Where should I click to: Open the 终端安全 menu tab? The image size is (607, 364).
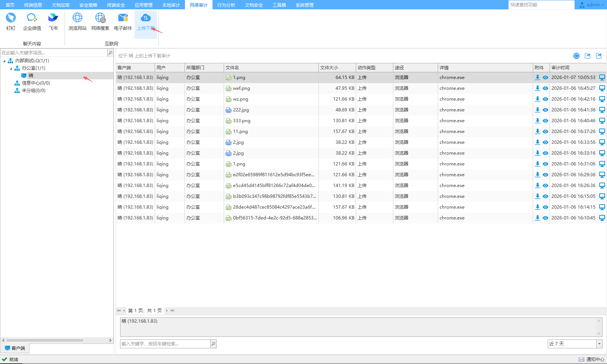116,5
